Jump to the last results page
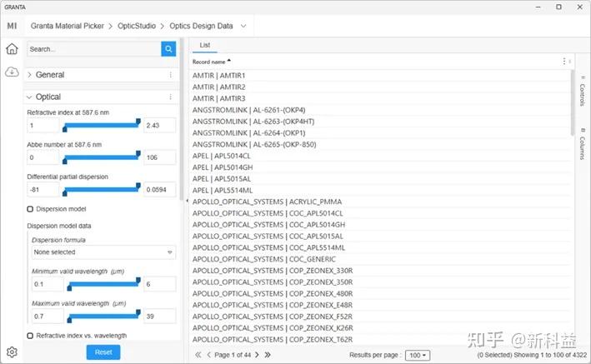The width and height of the screenshot is (591, 364). click(268, 355)
